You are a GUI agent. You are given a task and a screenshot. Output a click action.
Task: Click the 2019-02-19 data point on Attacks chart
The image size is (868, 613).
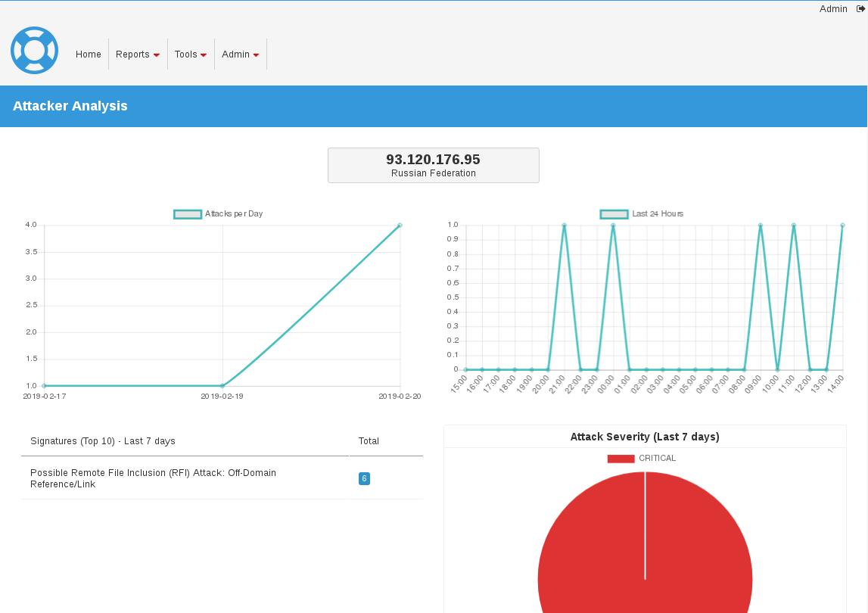[222, 385]
